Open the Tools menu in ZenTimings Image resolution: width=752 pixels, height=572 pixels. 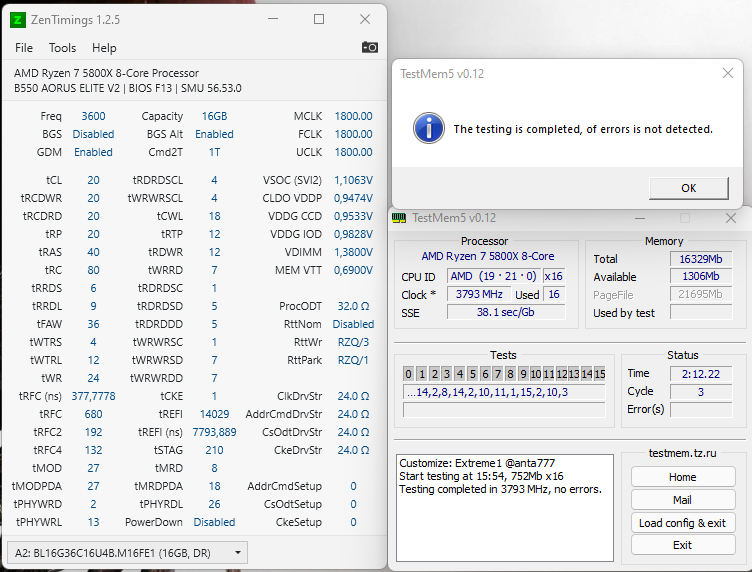pos(62,48)
